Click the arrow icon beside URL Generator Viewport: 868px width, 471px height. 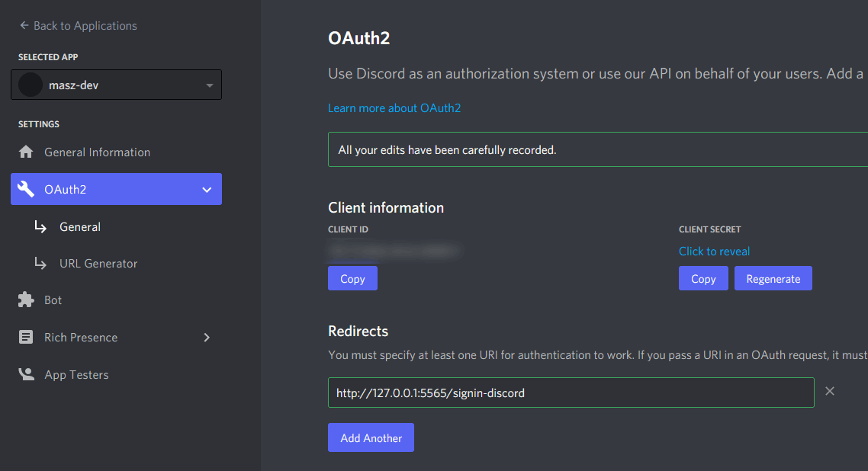(x=40, y=263)
